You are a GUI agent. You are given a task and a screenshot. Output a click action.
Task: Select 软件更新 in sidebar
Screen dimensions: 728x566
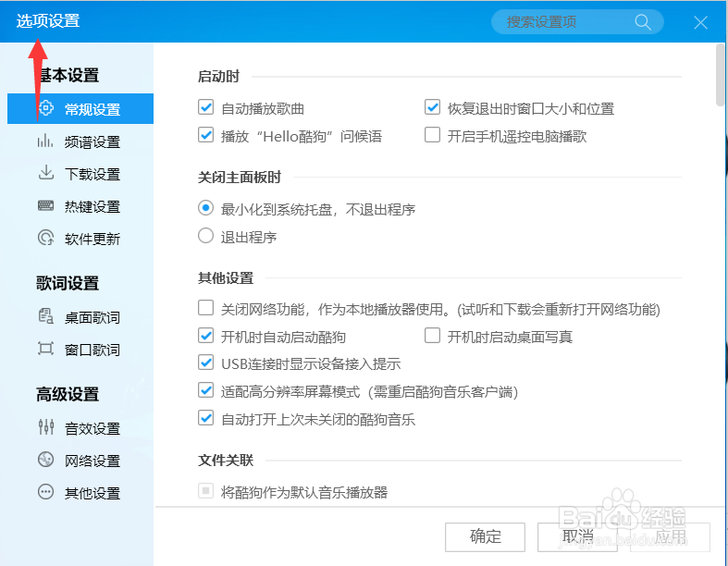80,239
